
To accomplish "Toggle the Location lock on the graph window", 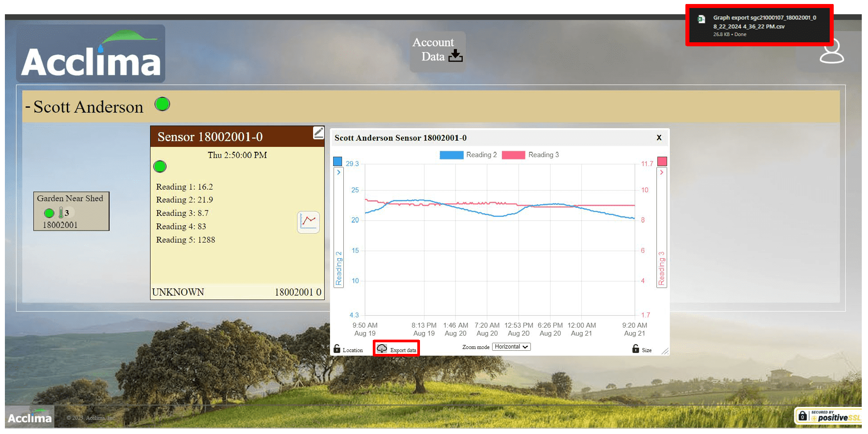I will pos(337,349).
